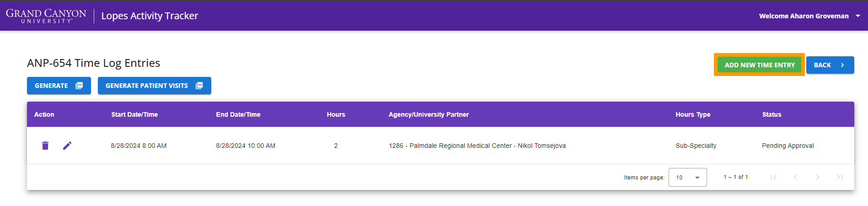Viewport: 868px width, 206px height.
Task: Go to next page of entries
Action: [x=818, y=177]
